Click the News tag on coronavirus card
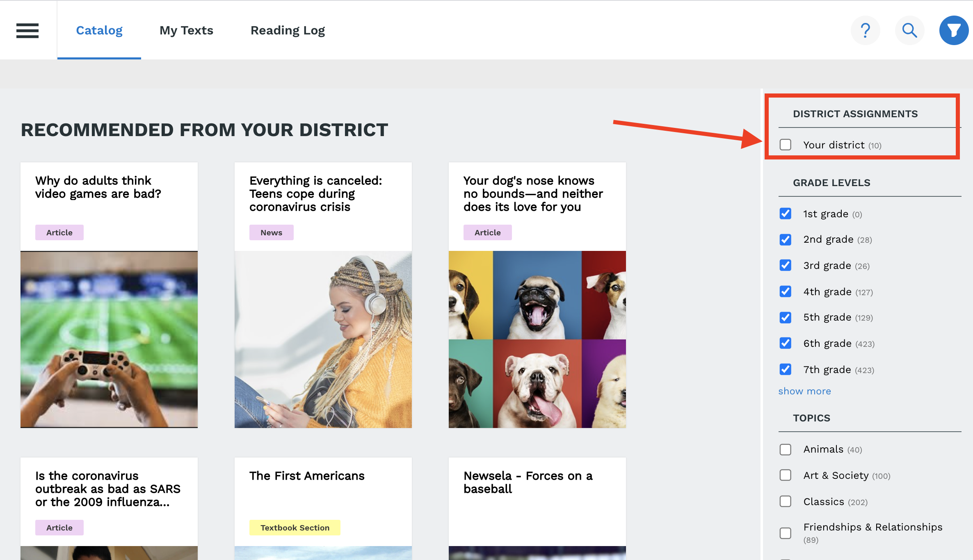The image size is (973, 560). 271,232
